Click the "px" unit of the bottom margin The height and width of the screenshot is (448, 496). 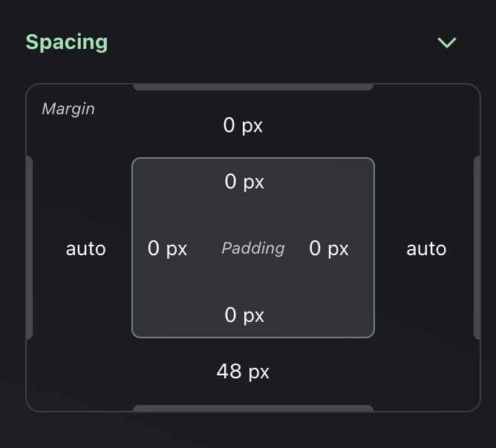tap(258, 371)
